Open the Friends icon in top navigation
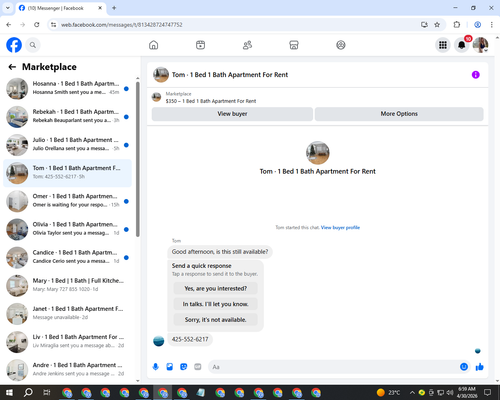 click(x=247, y=45)
